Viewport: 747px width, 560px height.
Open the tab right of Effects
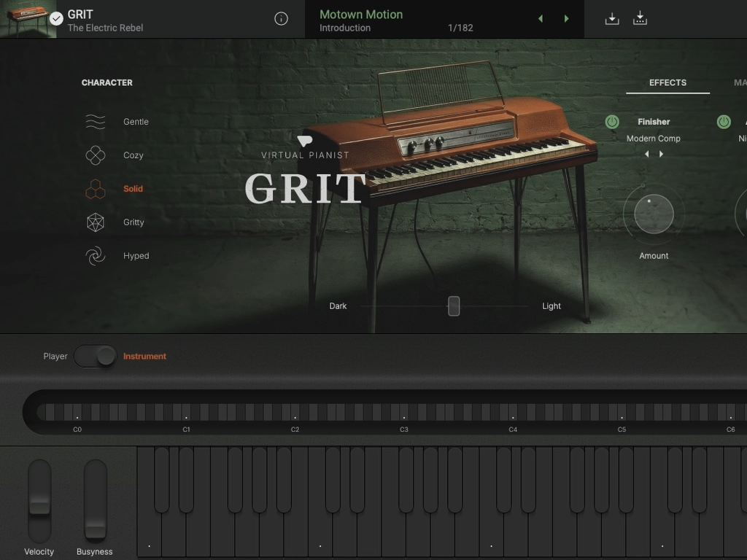739,82
